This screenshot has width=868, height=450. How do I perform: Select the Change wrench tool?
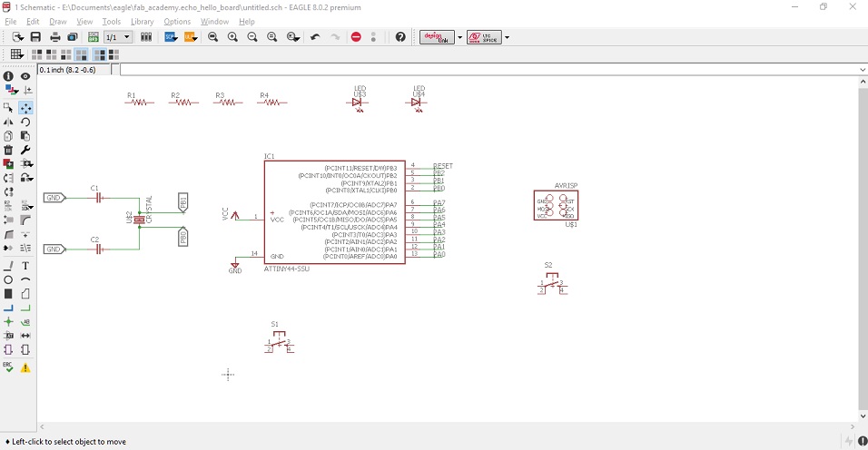pyautogui.click(x=25, y=150)
